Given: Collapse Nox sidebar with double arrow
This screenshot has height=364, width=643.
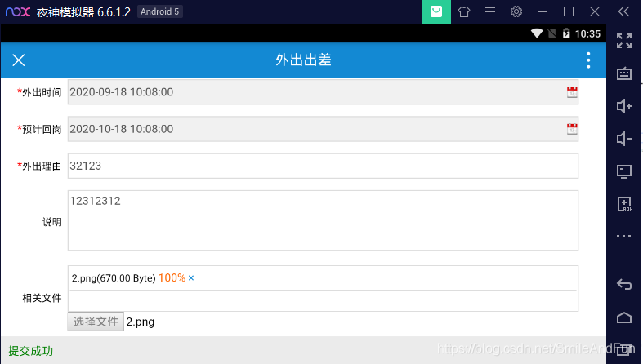Looking at the screenshot, I should pos(623,11).
